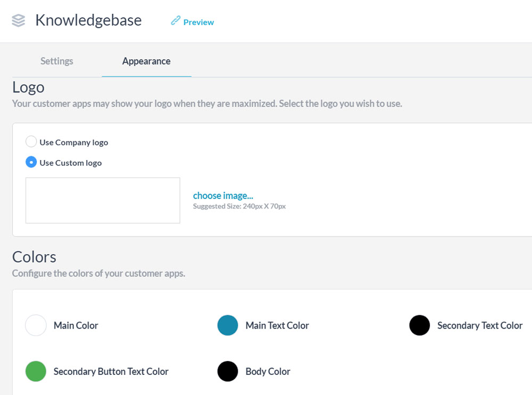Click the Body Color label text
532x395 pixels.
tap(268, 372)
